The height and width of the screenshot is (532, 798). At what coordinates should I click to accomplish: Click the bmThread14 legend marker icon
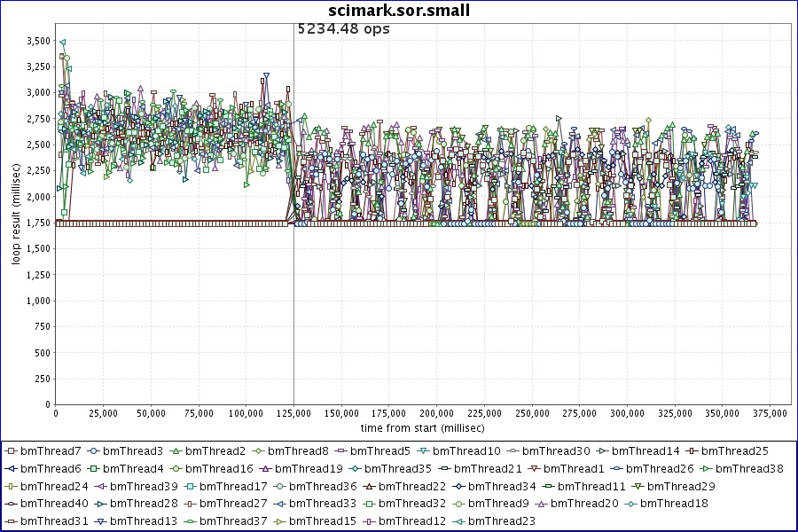(x=602, y=451)
